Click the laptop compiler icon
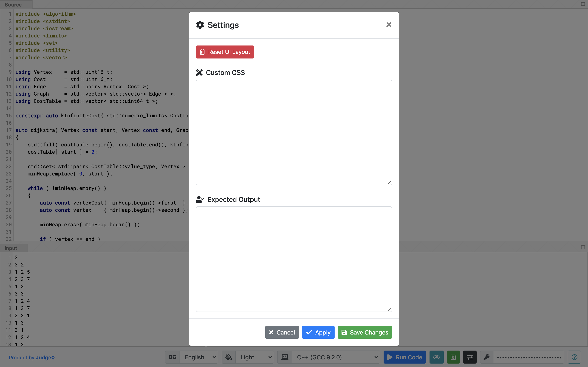This screenshot has width=588, height=367. (285, 357)
